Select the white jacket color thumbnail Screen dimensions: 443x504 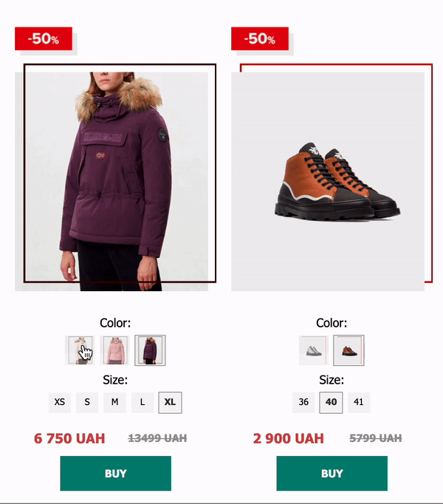pyautogui.click(x=79, y=350)
